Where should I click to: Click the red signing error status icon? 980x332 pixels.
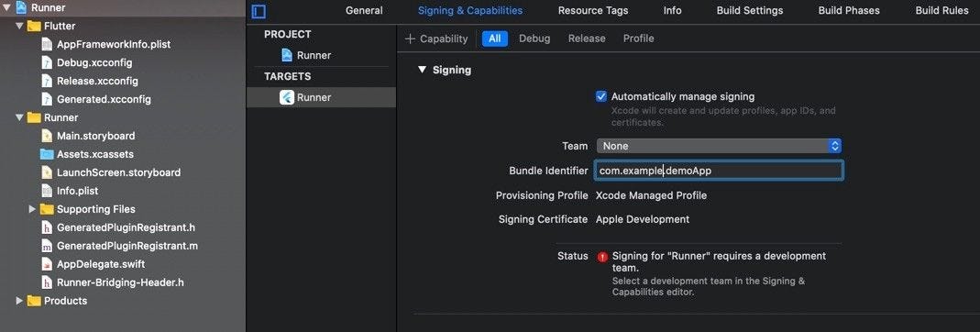(x=602, y=257)
